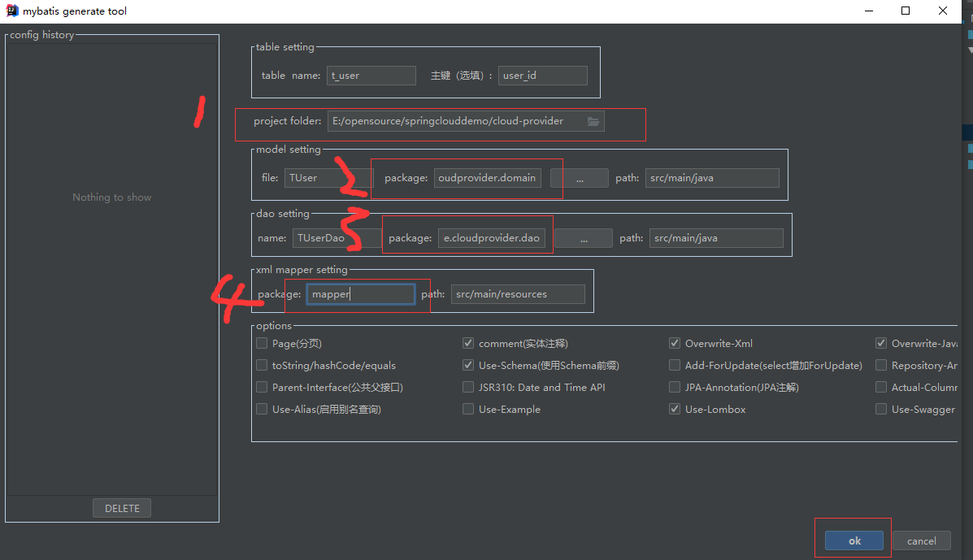Select the user_id primary key field
The width and height of the screenshot is (973, 560).
point(542,75)
